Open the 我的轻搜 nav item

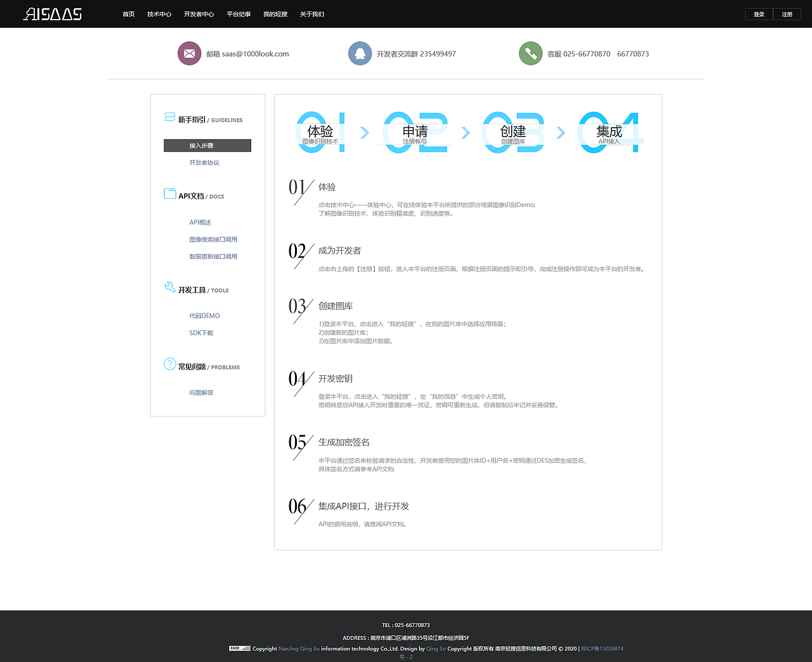tap(275, 14)
